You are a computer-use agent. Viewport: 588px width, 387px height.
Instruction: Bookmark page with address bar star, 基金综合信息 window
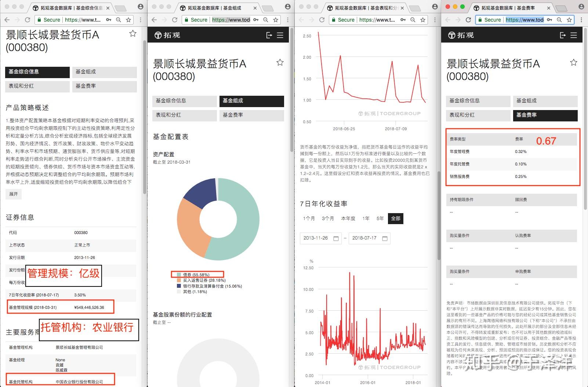[128, 20]
